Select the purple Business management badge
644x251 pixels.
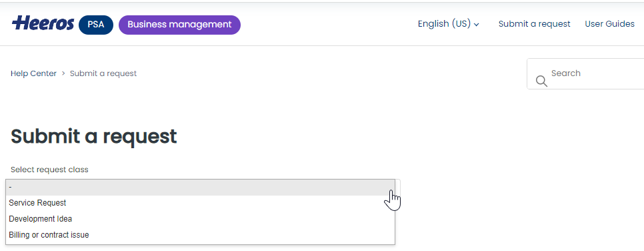pos(179,25)
